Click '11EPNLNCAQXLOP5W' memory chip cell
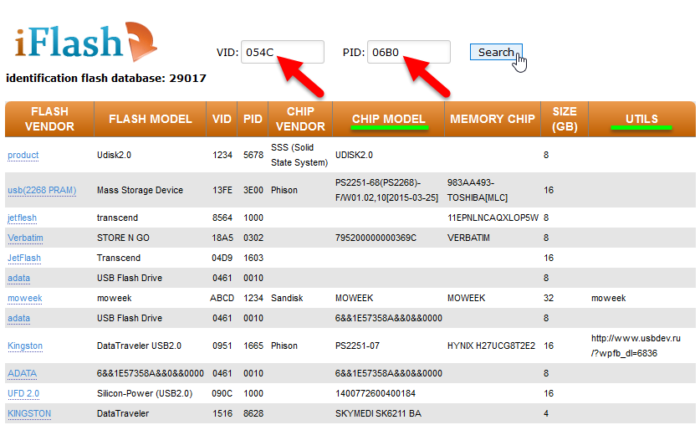700x425 pixels. point(493,218)
